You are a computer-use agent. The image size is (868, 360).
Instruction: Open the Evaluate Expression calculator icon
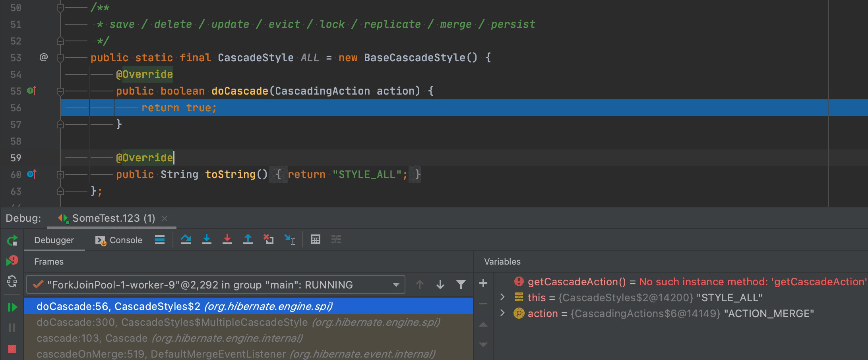click(316, 240)
